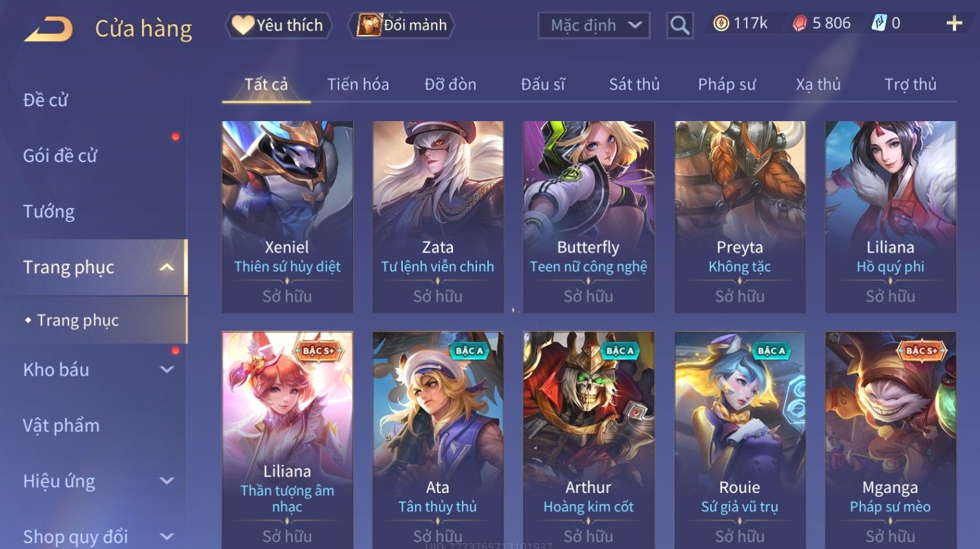This screenshot has width=980, height=549.
Task: Switch to the Pháp sư tab
Action: coord(727,84)
